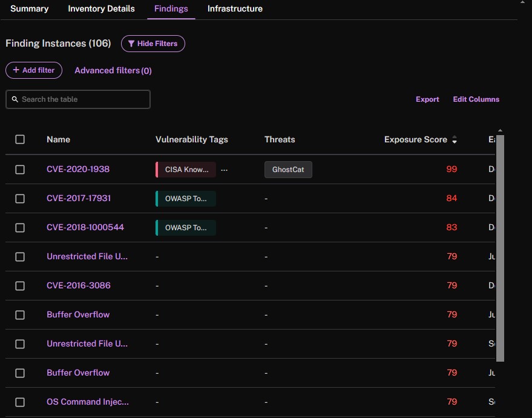Click exposure score 83

(x=452, y=227)
